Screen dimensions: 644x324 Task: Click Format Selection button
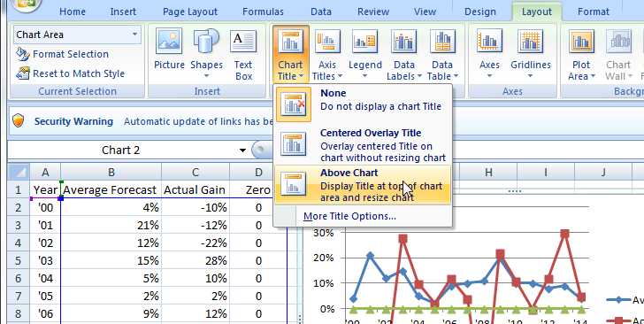[x=63, y=54]
